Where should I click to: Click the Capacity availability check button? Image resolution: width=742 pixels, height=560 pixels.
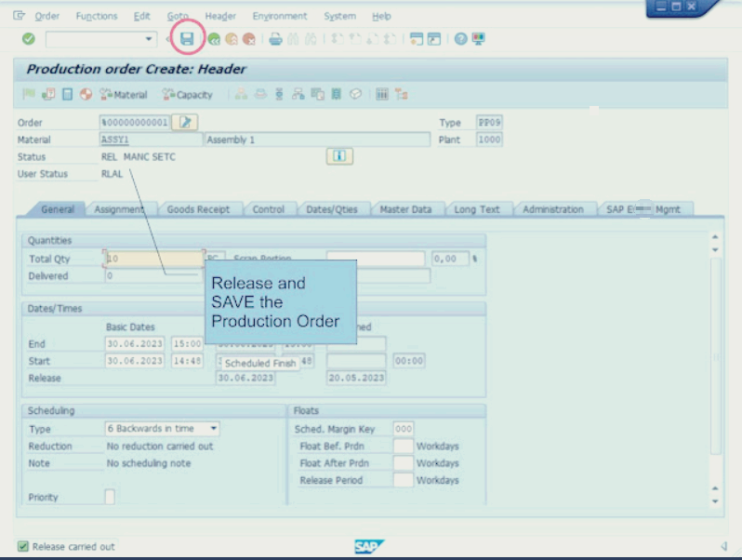click(188, 95)
